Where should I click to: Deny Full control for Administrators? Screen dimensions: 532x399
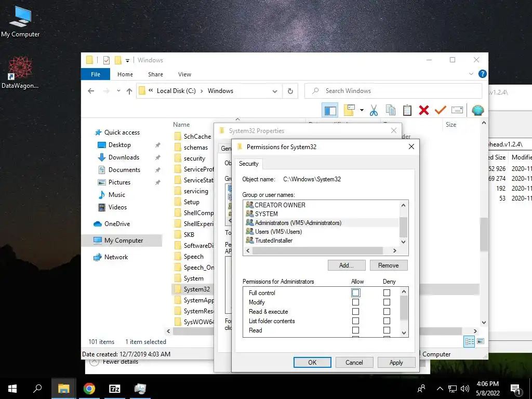click(387, 292)
